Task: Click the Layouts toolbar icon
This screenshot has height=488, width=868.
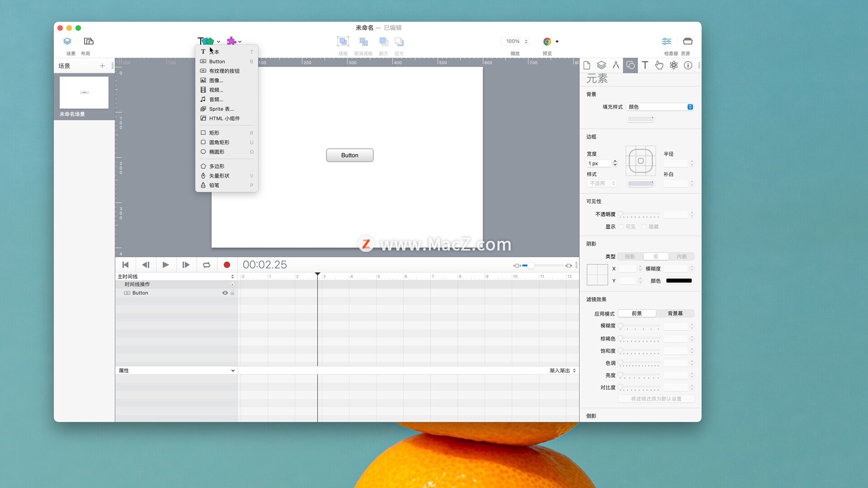Action: pos(89,41)
